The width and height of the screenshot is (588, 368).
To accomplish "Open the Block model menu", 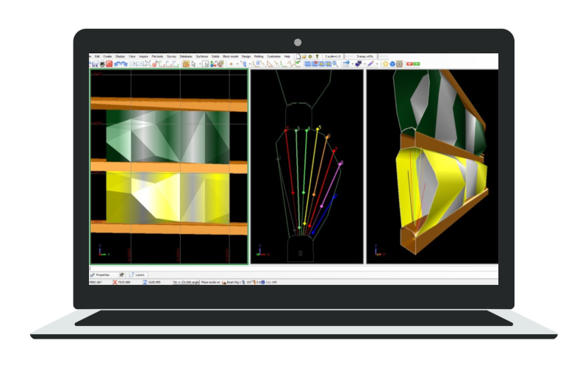I will 231,57.
